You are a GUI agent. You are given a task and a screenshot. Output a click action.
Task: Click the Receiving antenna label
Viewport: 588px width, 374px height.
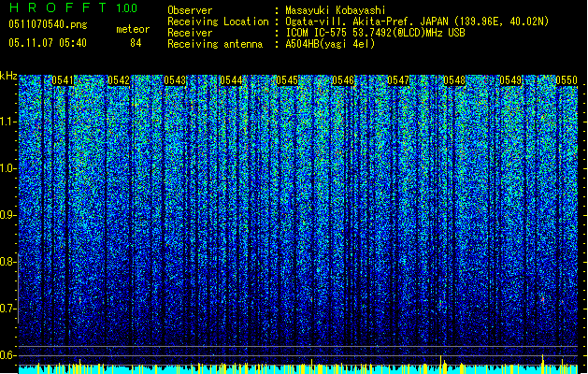pyautogui.click(x=215, y=44)
